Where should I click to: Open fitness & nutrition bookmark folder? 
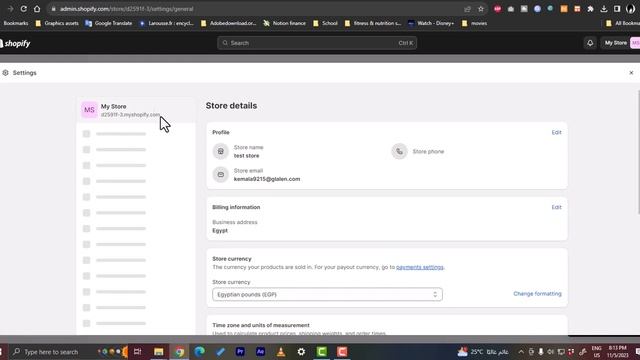373,23
